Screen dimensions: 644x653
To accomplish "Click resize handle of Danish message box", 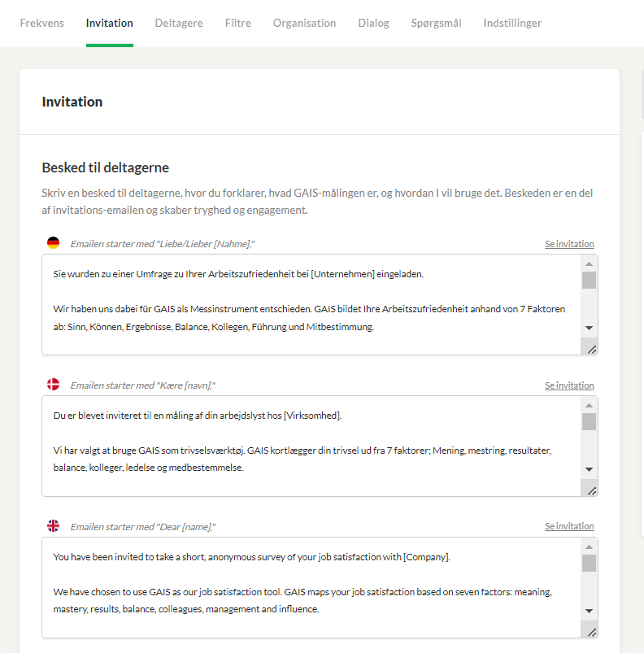I will pos(591,491).
